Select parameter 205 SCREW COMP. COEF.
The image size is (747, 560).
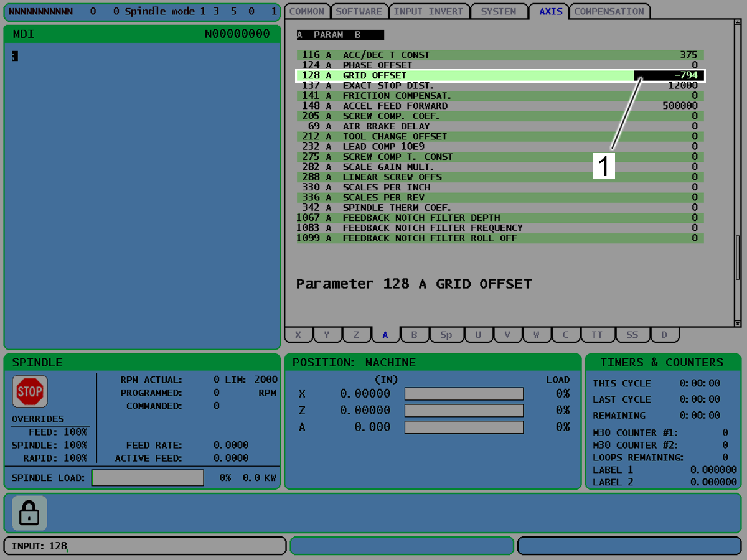coord(500,116)
